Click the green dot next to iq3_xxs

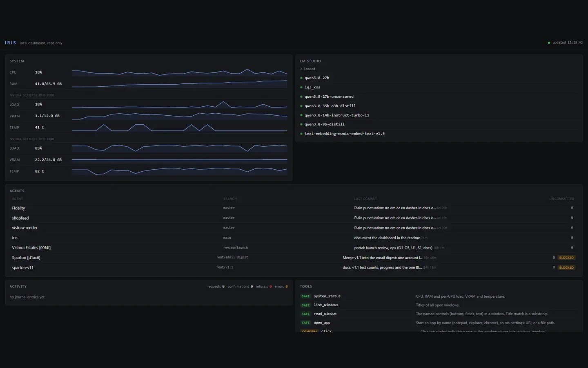tap(301, 87)
